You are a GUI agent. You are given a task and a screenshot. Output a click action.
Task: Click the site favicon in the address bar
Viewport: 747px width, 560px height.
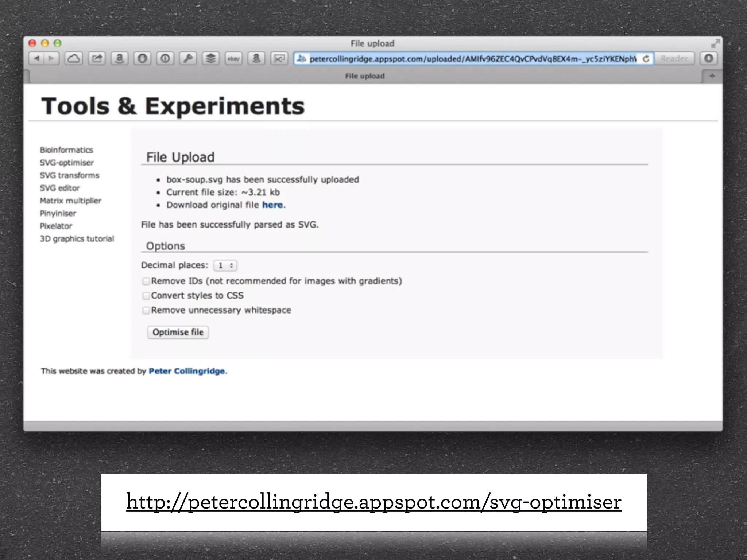point(301,58)
